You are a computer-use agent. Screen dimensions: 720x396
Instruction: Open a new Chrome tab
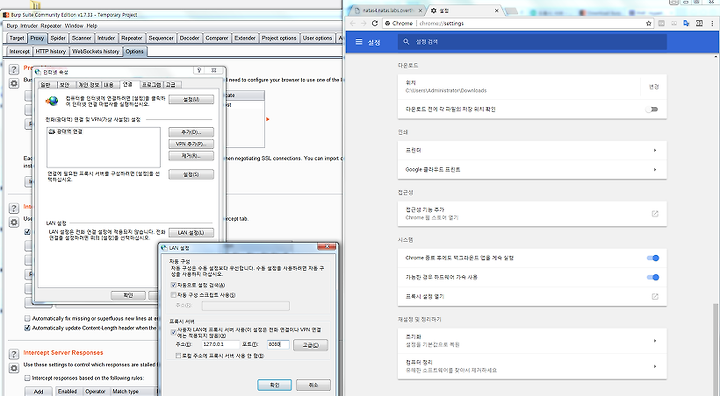pos(511,11)
